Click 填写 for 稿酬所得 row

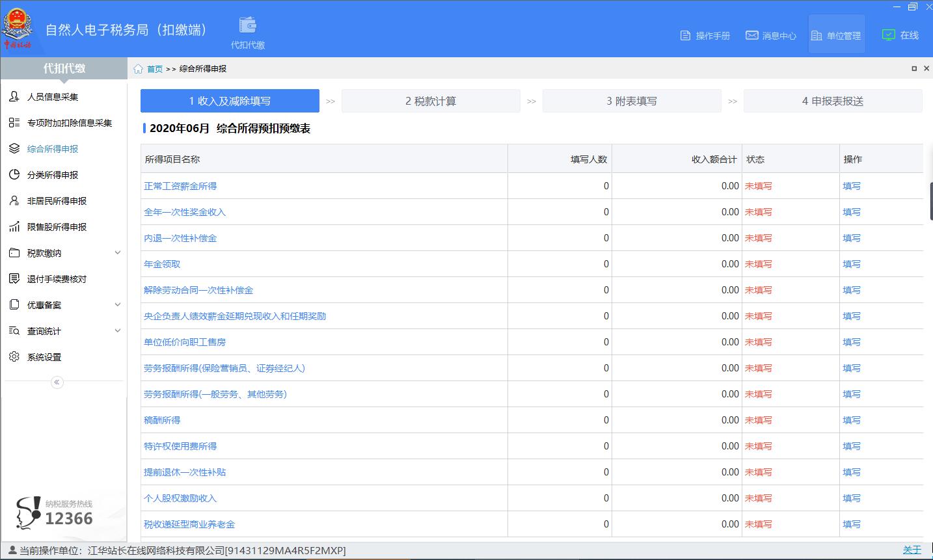[x=852, y=420]
